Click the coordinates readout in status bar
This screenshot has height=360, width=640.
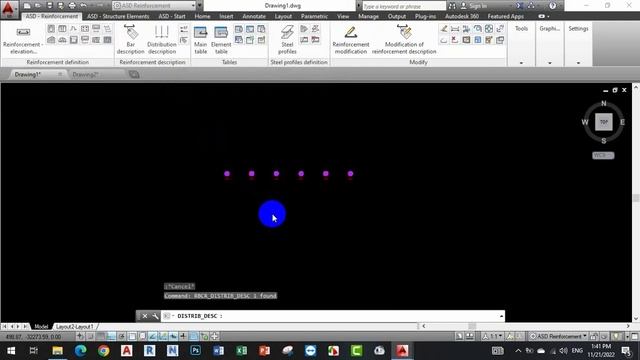[x=34, y=336]
